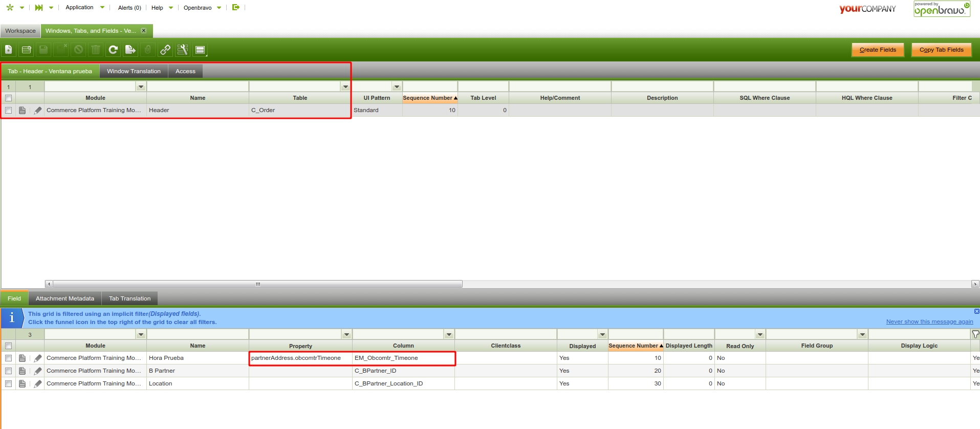The height and width of the screenshot is (429, 980).
Task: Close the Windows, Tabs, and Fields tab
Action: 144,31
